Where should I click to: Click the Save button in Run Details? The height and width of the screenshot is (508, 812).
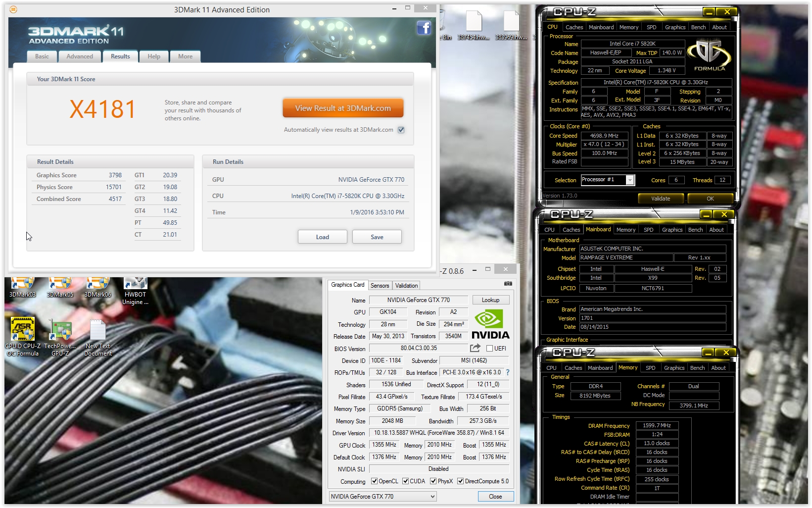pos(377,237)
